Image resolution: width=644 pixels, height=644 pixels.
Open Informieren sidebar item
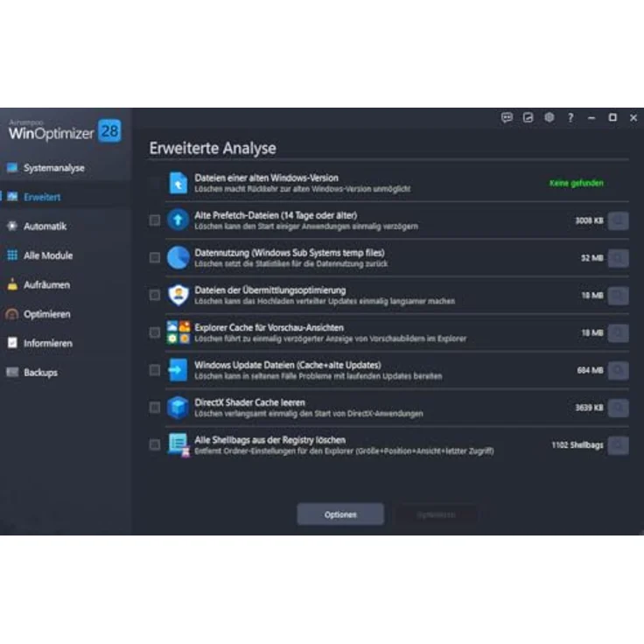coord(66,343)
